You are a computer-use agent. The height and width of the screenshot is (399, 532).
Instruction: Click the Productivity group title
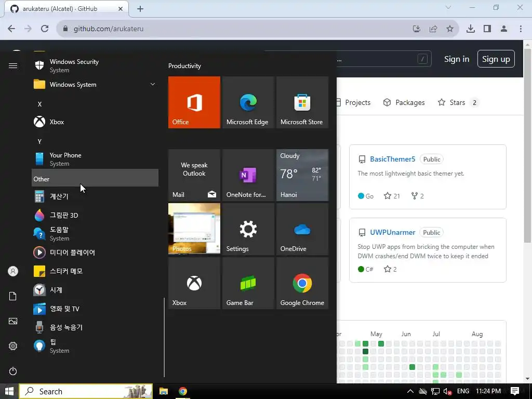[x=184, y=66]
